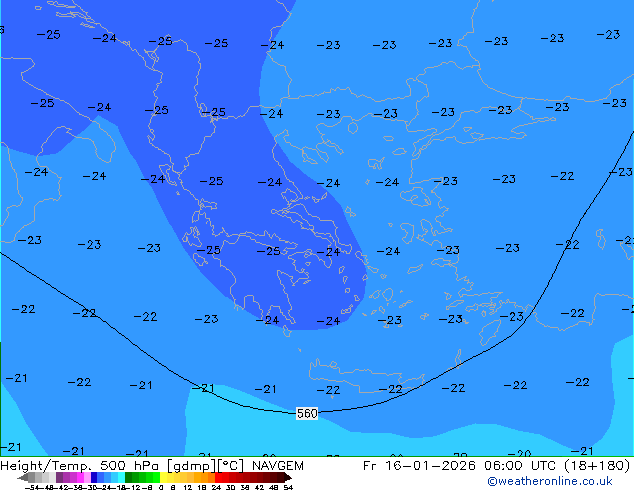
Task: Click the NAVGEM model name label
Action: tap(278, 466)
